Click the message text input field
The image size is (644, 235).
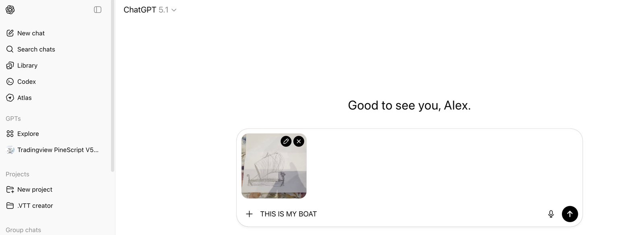point(402,214)
